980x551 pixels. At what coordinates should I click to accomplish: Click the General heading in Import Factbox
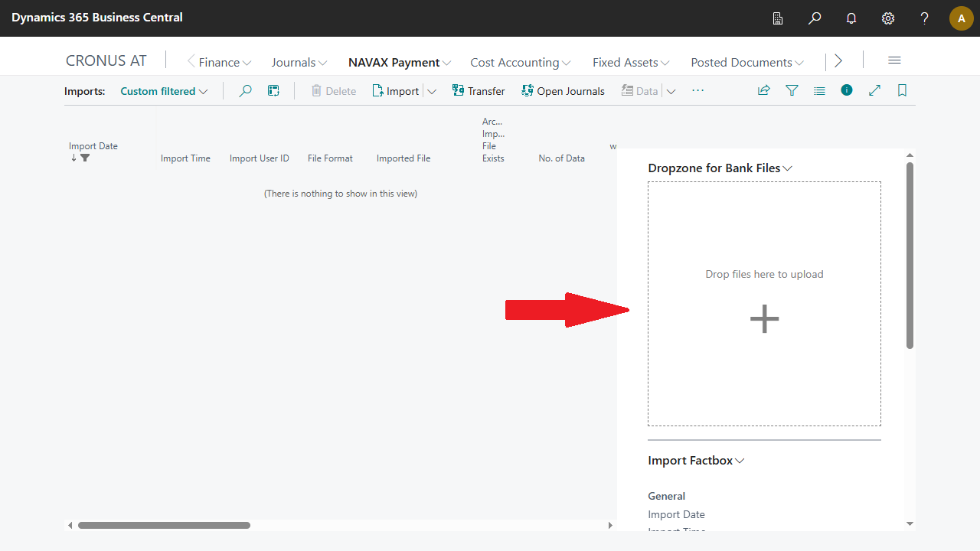[667, 496]
